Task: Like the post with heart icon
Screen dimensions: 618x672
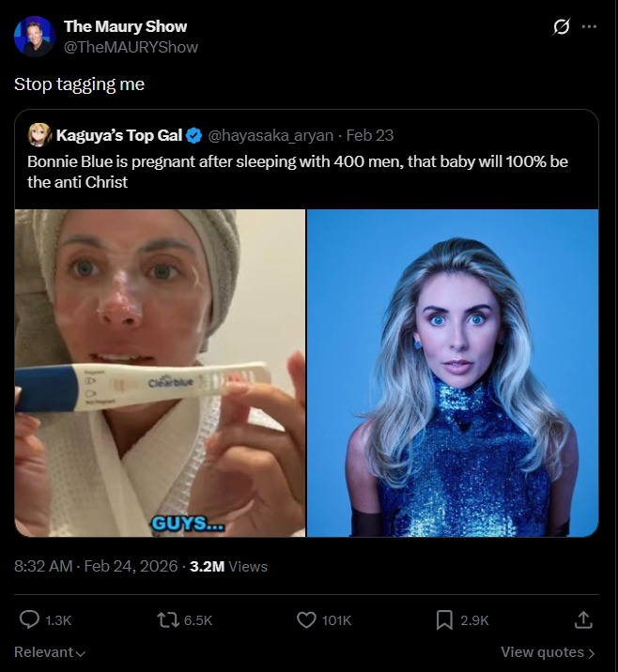Action: 306,619
